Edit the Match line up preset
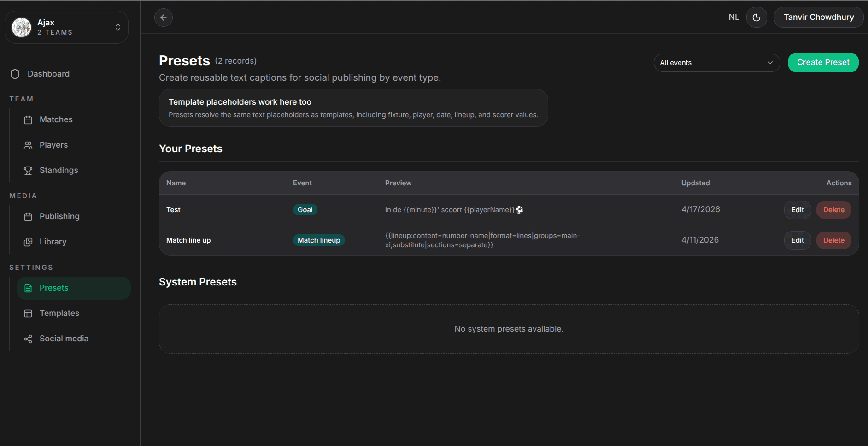Viewport: 868px width, 446px height. (x=798, y=240)
